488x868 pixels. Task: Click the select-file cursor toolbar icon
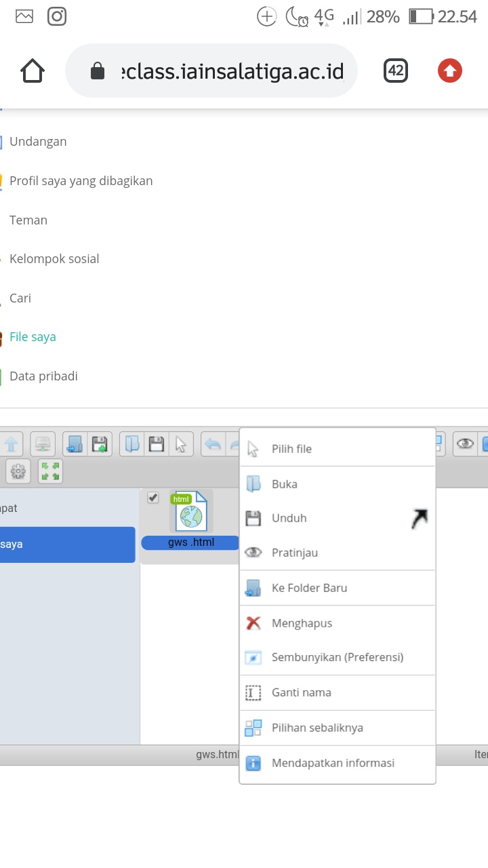pos(180,444)
